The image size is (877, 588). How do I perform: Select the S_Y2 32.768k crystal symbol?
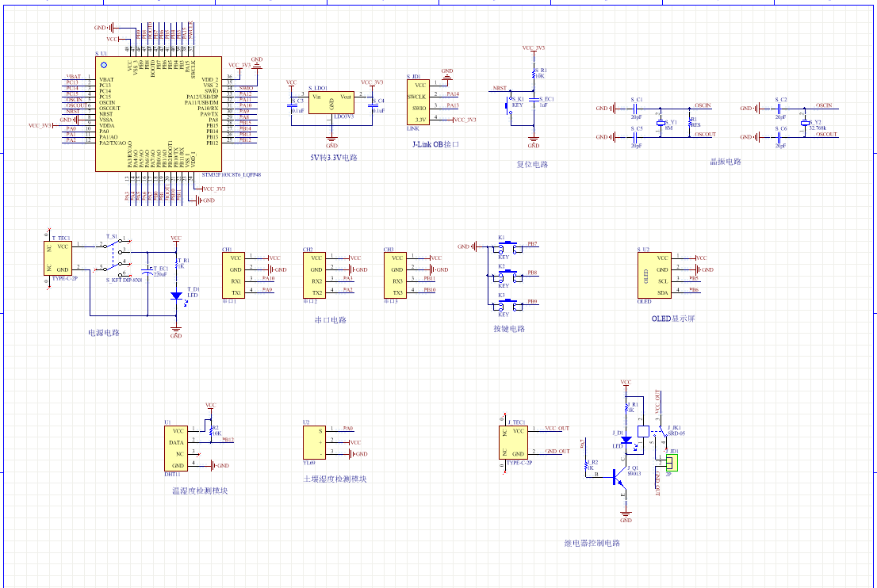(x=805, y=124)
